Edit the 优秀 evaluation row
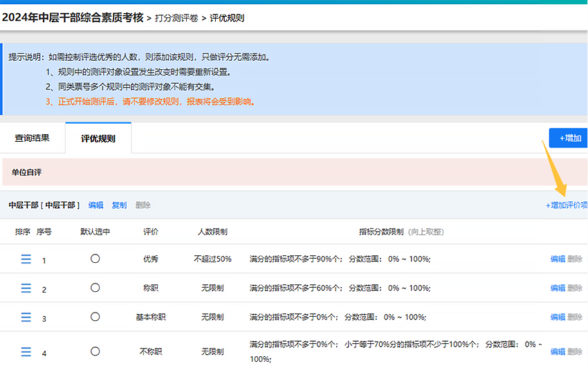This screenshot has width=588, height=368. click(558, 259)
